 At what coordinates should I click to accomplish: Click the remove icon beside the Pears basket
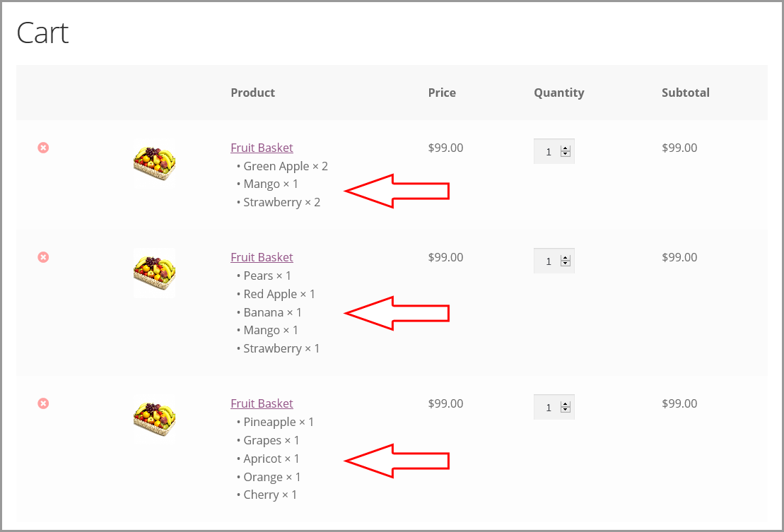[43, 257]
